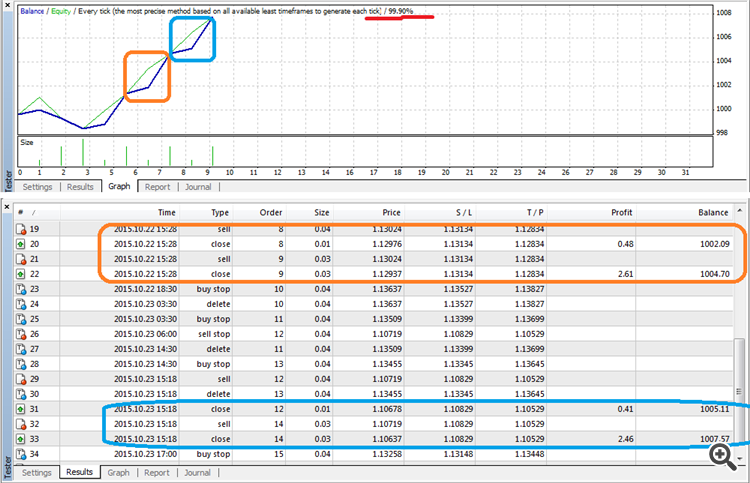Image resolution: width=750 pixels, height=483 pixels.
Task: Click the delete order icon of row 24
Action: 21,304
